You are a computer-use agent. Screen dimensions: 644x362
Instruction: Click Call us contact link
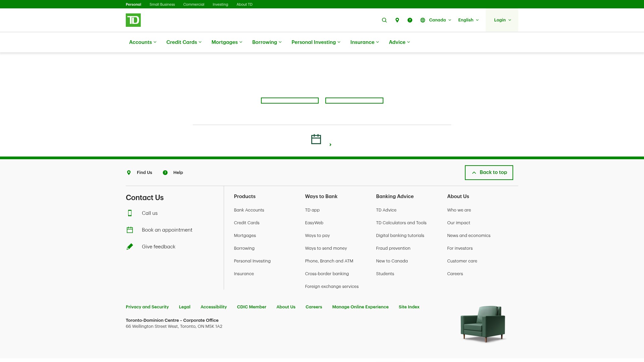[150, 213]
